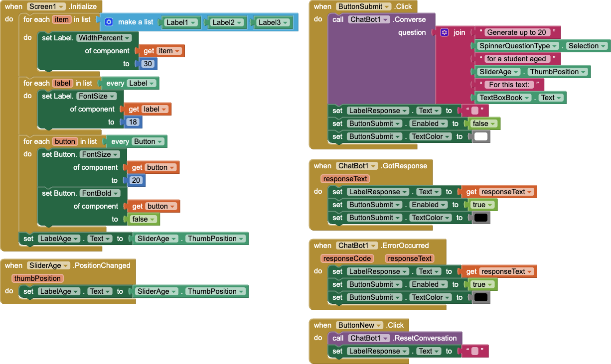Click responseText parameter in GotResponse header
Image resolution: width=611 pixels, height=364 pixels.
[345, 179]
